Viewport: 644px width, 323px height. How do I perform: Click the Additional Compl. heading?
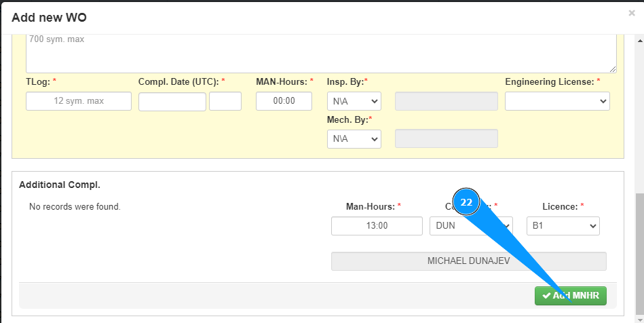click(60, 185)
